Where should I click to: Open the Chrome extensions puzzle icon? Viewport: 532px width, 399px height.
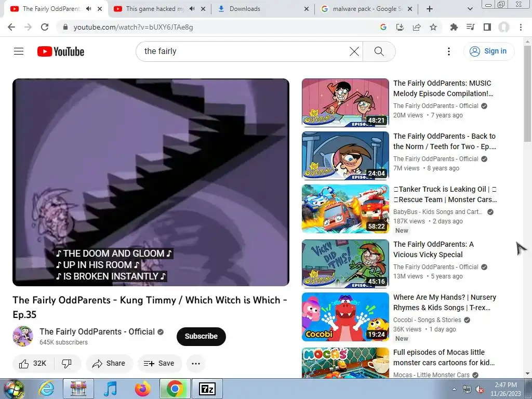[x=454, y=27]
